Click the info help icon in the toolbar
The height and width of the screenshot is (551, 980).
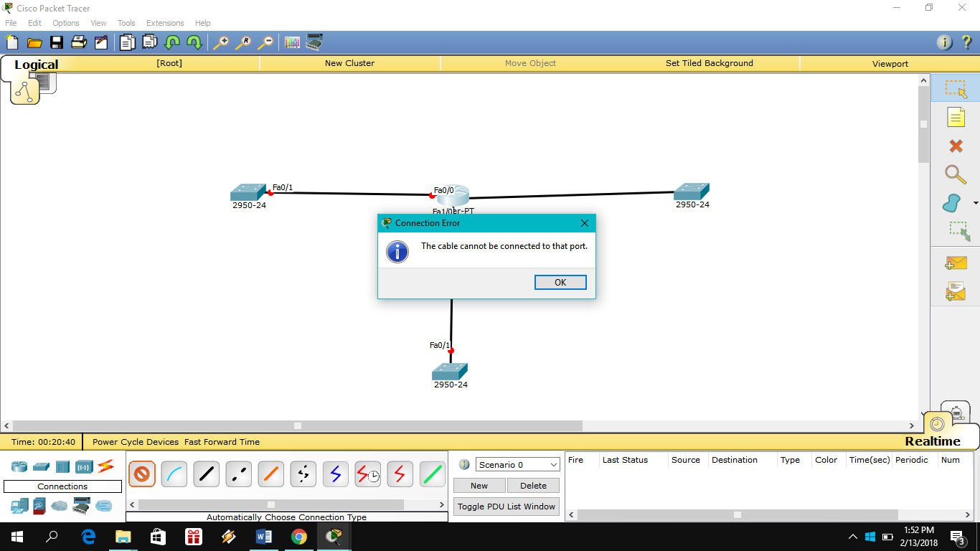tap(945, 42)
